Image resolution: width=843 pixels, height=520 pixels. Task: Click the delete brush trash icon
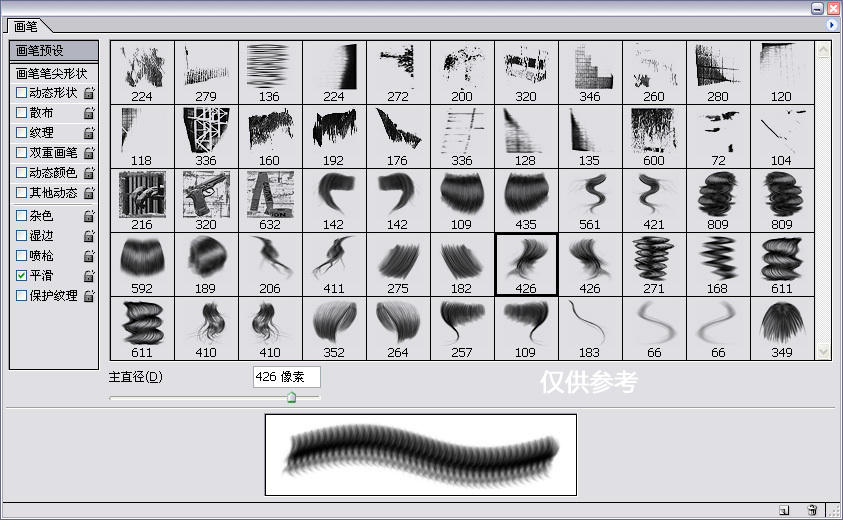pyautogui.click(x=812, y=510)
